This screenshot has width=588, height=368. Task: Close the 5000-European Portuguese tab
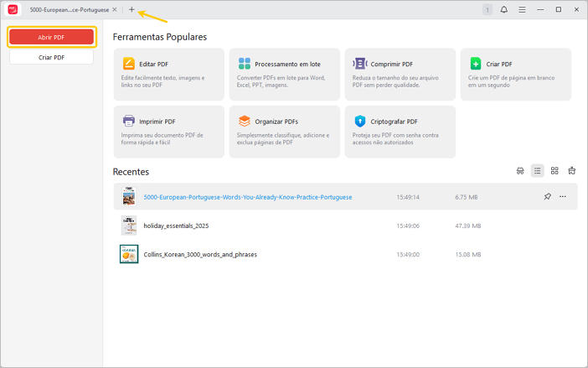point(115,10)
